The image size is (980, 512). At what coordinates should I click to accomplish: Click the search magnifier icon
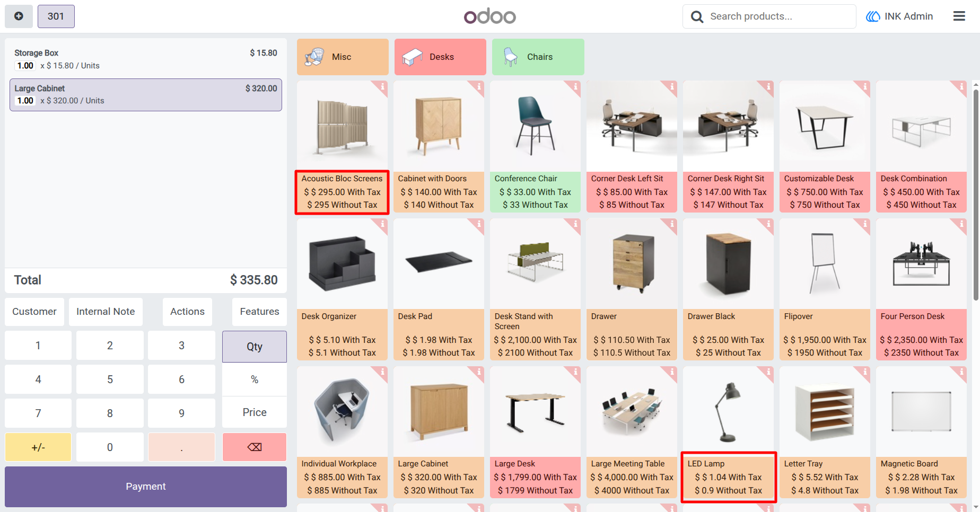point(697,17)
